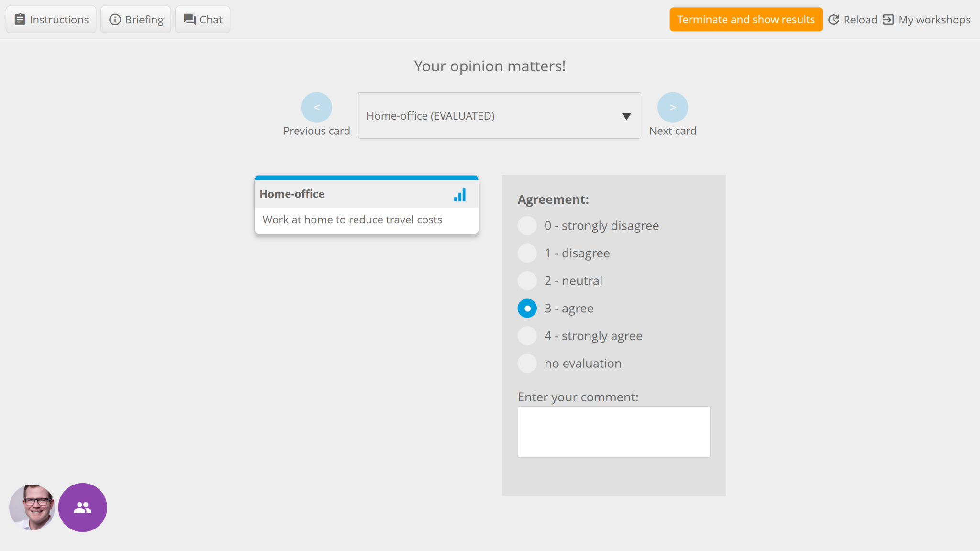Screen dimensions: 980x551
Task: Select the 2 - neutral rating
Action: (x=527, y=280)
